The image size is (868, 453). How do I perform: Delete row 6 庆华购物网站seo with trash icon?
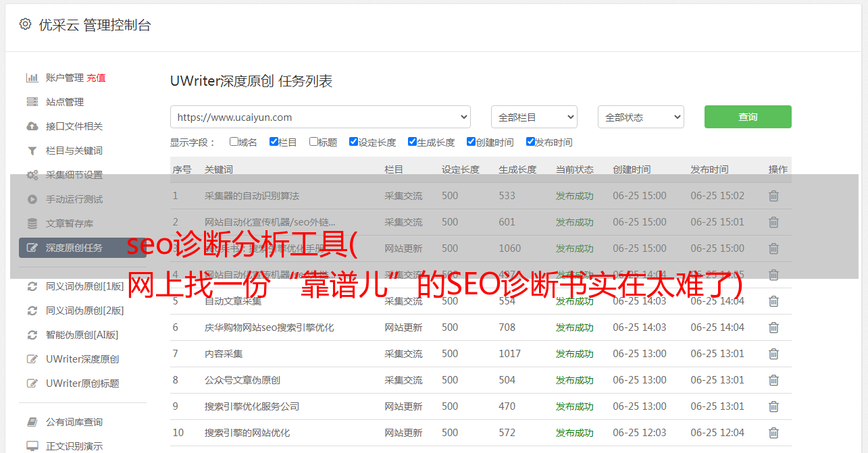(774, 327)
